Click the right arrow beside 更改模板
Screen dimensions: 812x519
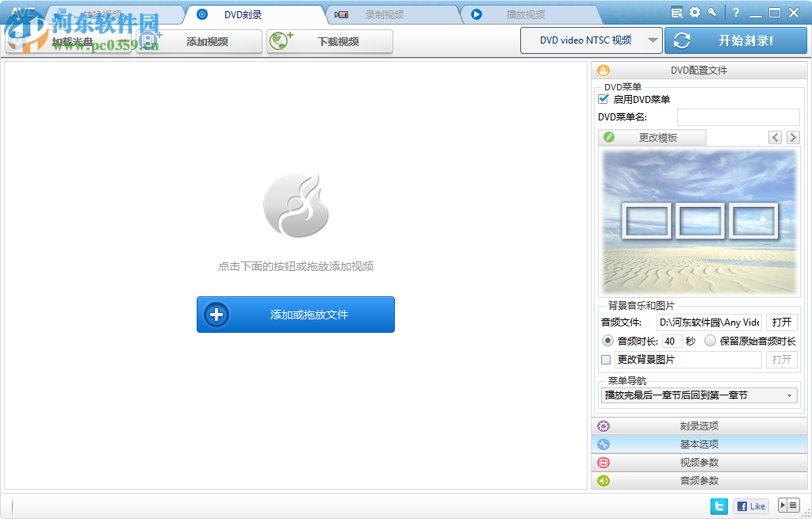pyautogui.click(x=792, y=136)
